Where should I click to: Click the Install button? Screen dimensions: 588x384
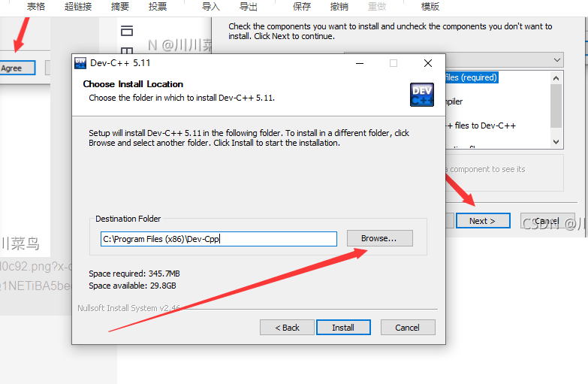[343, 328]
